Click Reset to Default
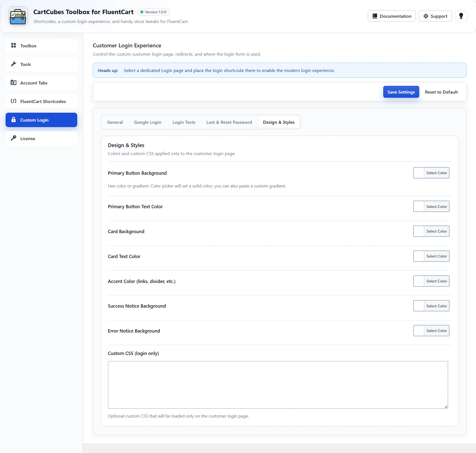This screenshot has width=476, height=453. [441, 92]
